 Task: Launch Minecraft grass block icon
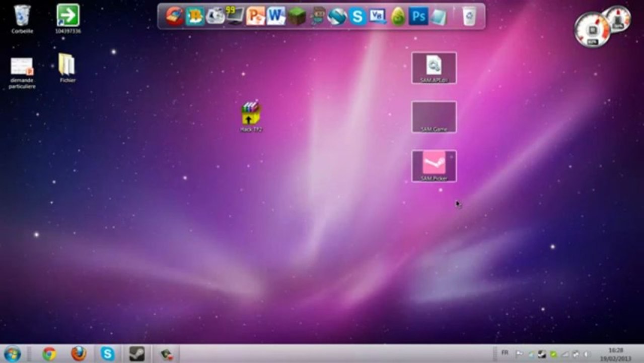(297, 17)
